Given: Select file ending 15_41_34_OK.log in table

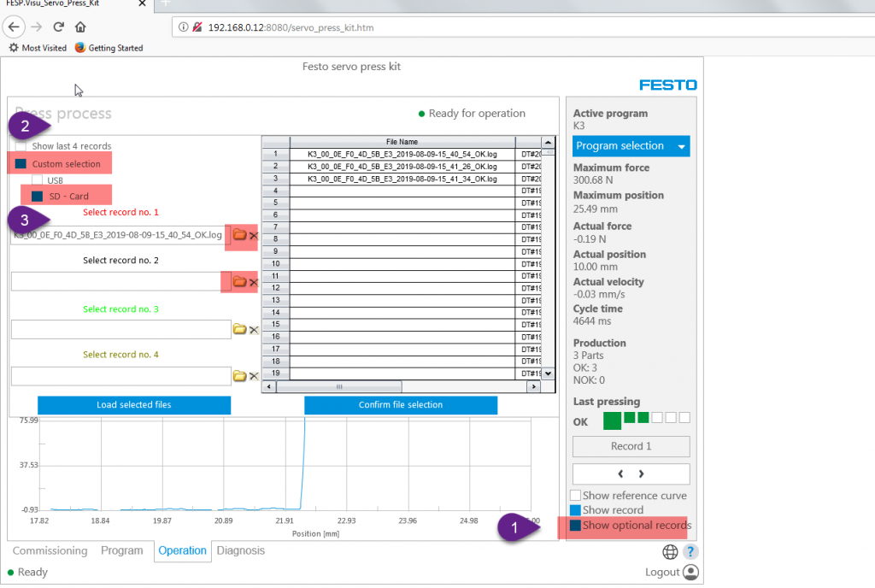Looking at the screenshot, I should tap(402, 179).
